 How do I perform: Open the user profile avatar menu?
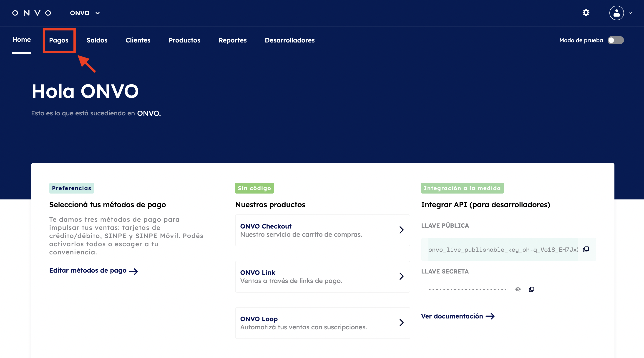click(616, 13)
